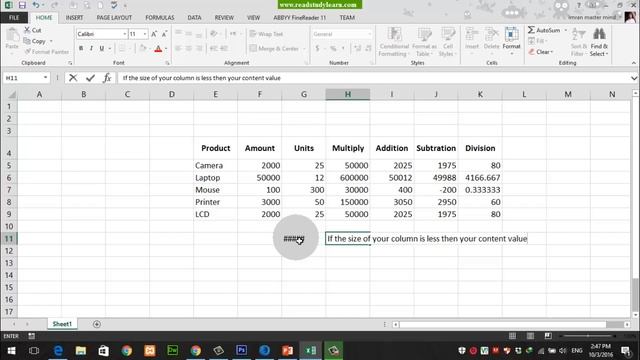Switch to the PAGE LAYOUT tab
Viewport: 640px width, 360px height.
pyautogui.click(x=114, y=18)
